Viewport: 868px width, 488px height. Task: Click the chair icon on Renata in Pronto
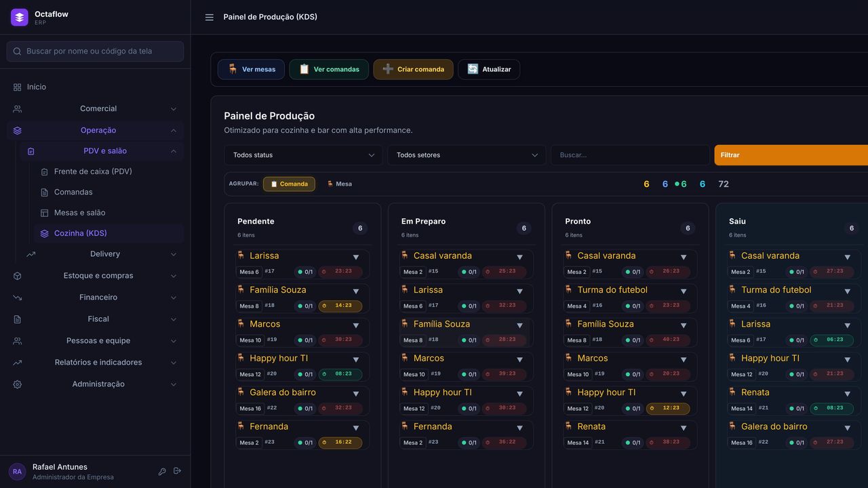click(x=568, y=426)
